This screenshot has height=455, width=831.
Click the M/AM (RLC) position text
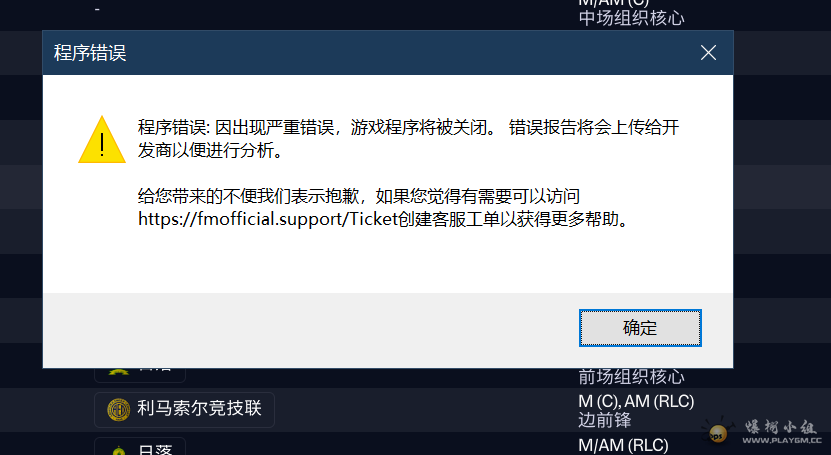tap(623, 445)
